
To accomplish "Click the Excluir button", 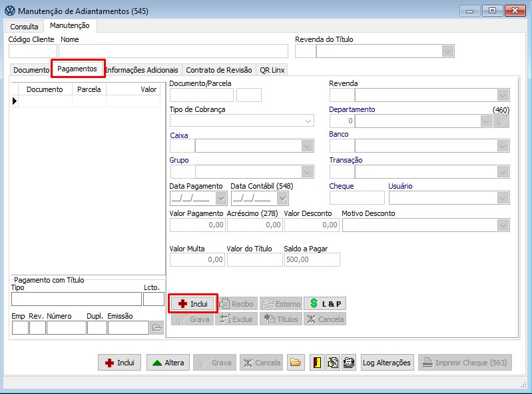I will pyautogui.click(x=236, y=319).
